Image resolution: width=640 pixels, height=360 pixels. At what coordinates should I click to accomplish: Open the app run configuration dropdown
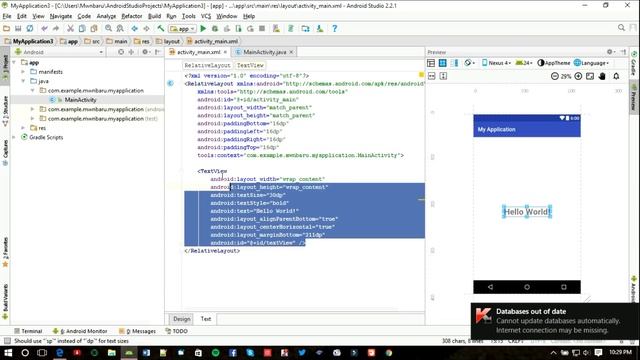coord(182,29)
